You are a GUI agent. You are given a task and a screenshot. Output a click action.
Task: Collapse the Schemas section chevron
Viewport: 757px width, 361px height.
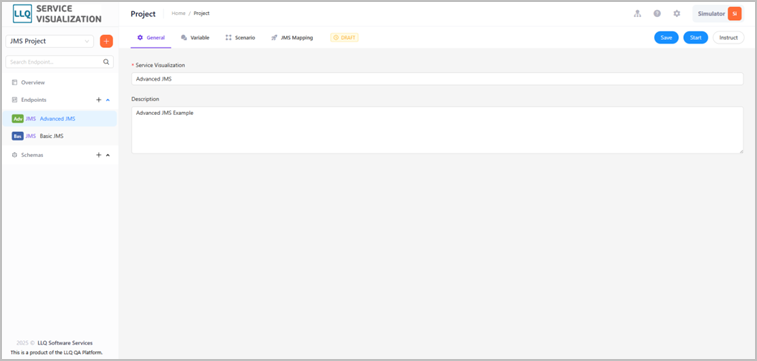pyautogui.click(x=108, y=155)
